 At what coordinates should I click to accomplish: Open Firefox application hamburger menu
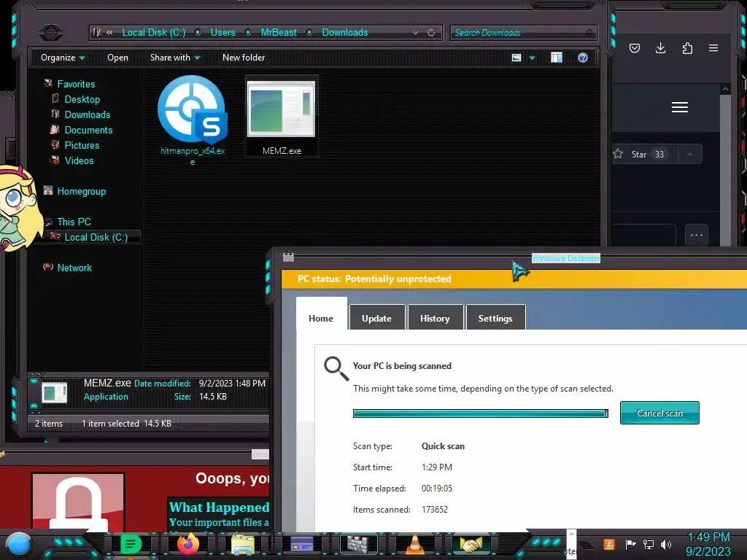click(x=713, y=48)
